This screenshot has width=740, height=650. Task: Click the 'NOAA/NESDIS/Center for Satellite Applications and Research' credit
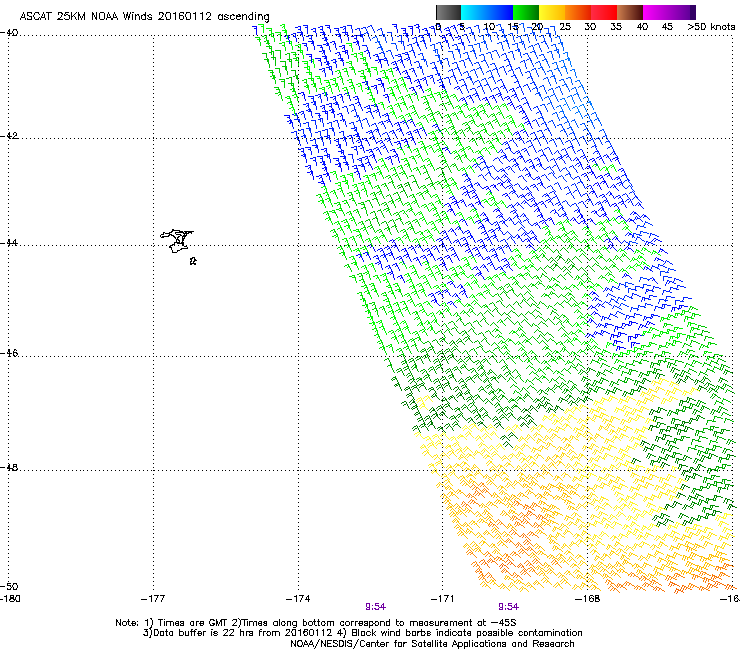click(432, 644)
